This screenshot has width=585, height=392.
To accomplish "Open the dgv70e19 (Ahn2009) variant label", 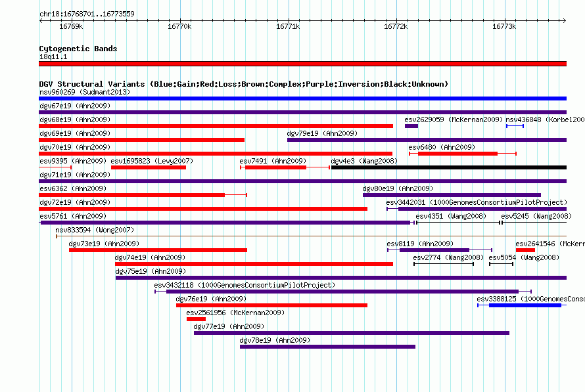I will (x=75, y=147).
